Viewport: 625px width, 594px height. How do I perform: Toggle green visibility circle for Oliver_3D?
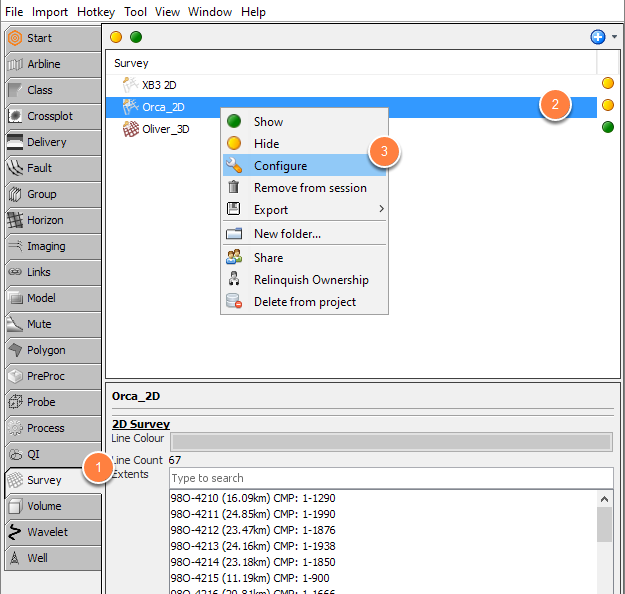click(x=607, y=127)
